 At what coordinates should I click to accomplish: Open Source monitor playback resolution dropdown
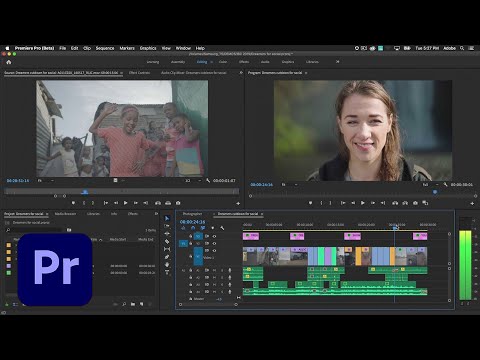point(193,180)
